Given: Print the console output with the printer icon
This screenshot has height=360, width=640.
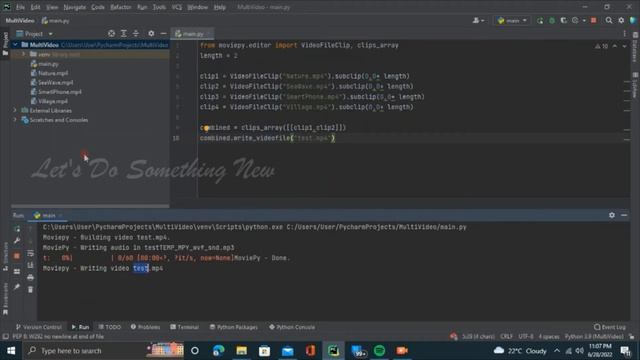Looking at the screenshot, I should tap(31, 277).
